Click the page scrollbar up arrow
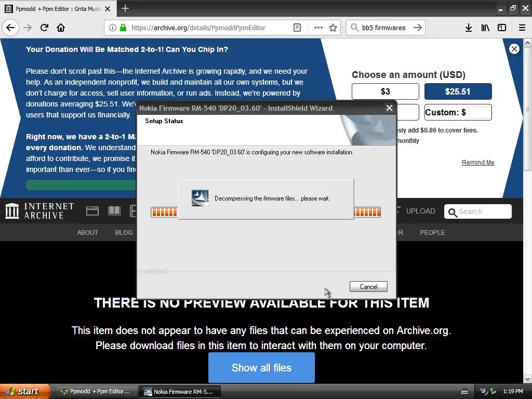532x399 pixels. coord(528,43)
